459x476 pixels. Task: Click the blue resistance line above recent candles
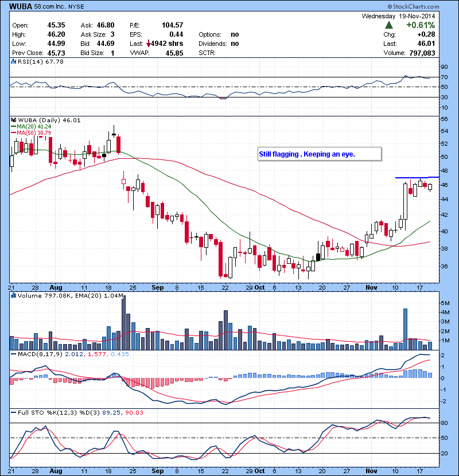tap(417, 177)
